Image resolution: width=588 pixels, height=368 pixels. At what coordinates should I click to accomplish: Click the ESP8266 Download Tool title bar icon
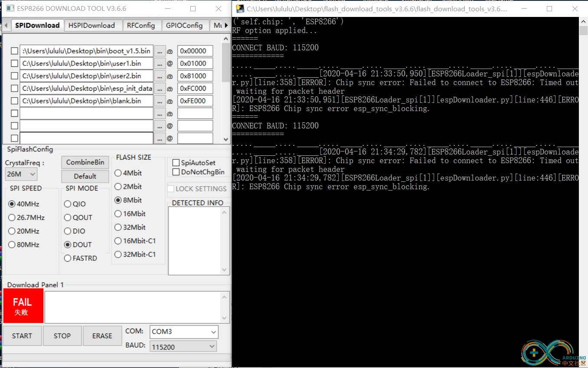(10, 9)
